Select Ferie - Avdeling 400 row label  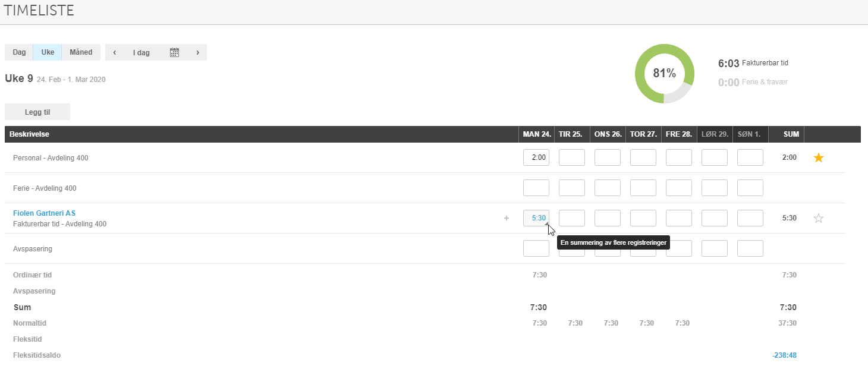(45, 188)
